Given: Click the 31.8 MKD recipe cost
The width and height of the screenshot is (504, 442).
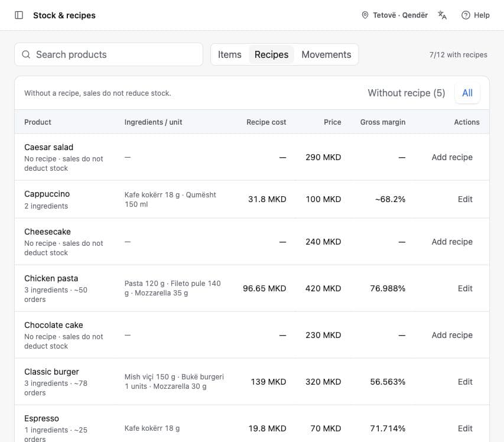Looking at the screenshot, I should click(267, 199).
